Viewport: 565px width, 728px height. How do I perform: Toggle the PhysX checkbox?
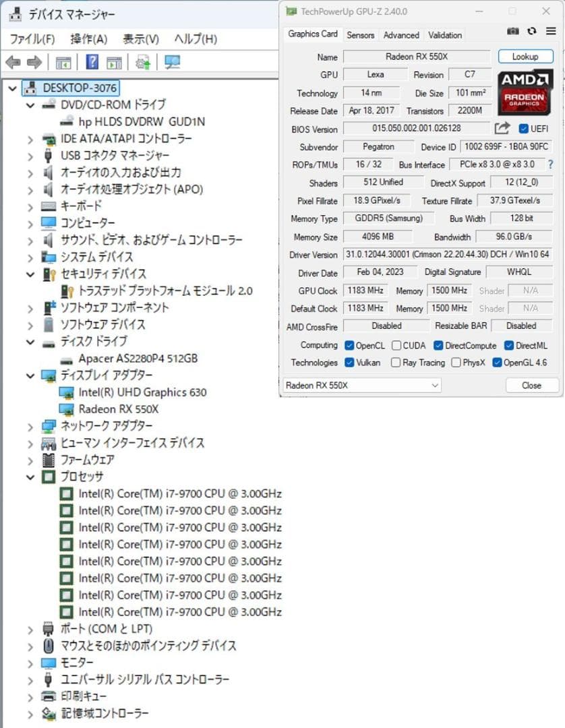point(456,363)
